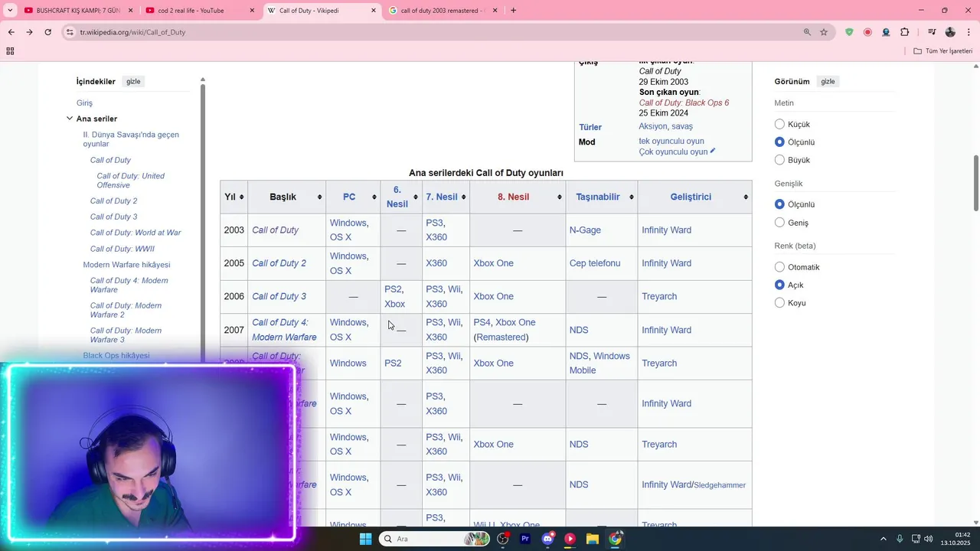The image size is (980, 551).
Task: Edit the Mod field pencil icon
Action: click(x=713, y=151)
